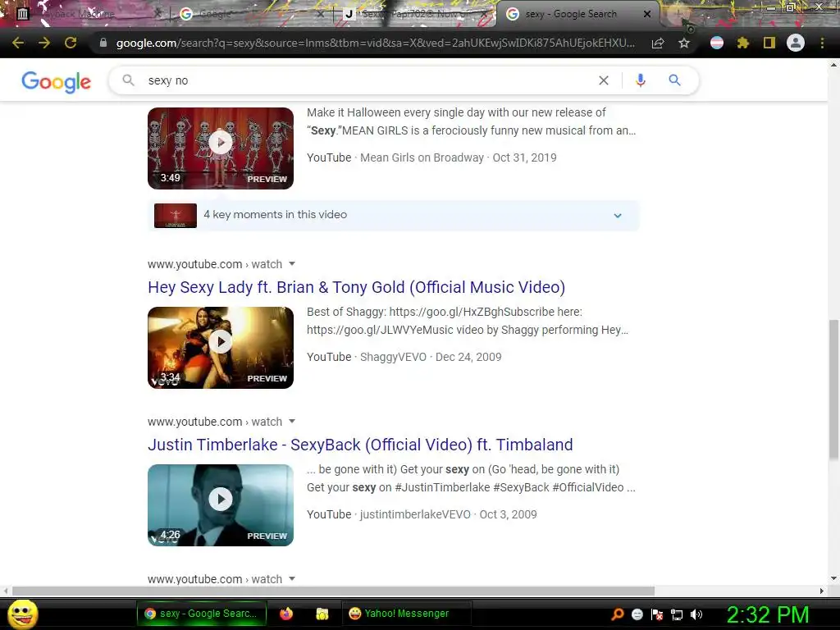Open dropdown arrow beside Justin Timberlake result URL
840x630 pixels.
292,421
